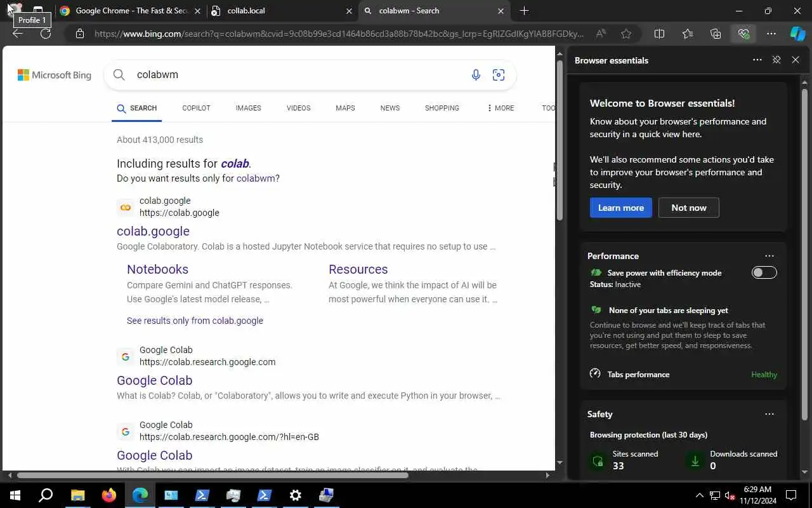Viewport: 812px width, 508px height.
Task: Toggle Browser essentials heart icon
Action: pos(743,34)
